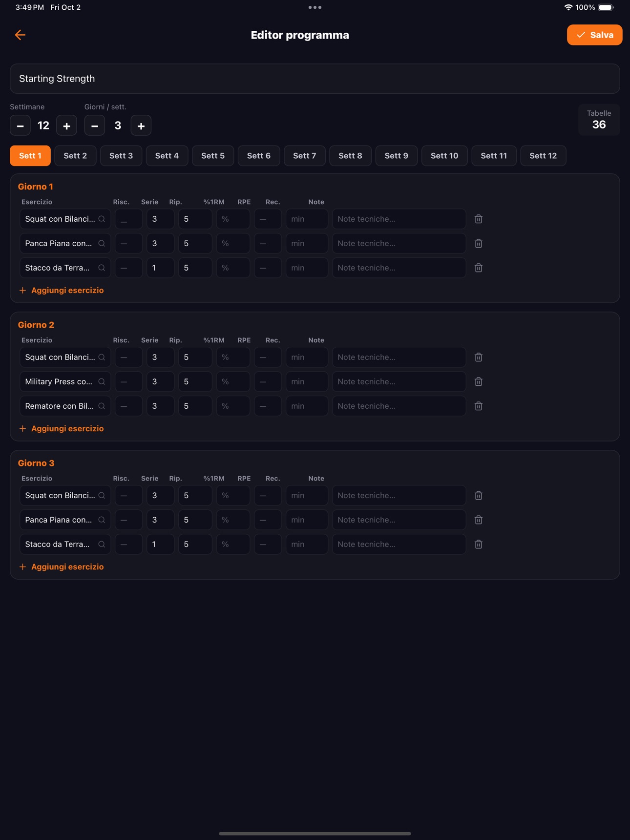Add exercise to Giorno 1
The width and height of the screenshot is (630, 840).
(x=62, y=290)
